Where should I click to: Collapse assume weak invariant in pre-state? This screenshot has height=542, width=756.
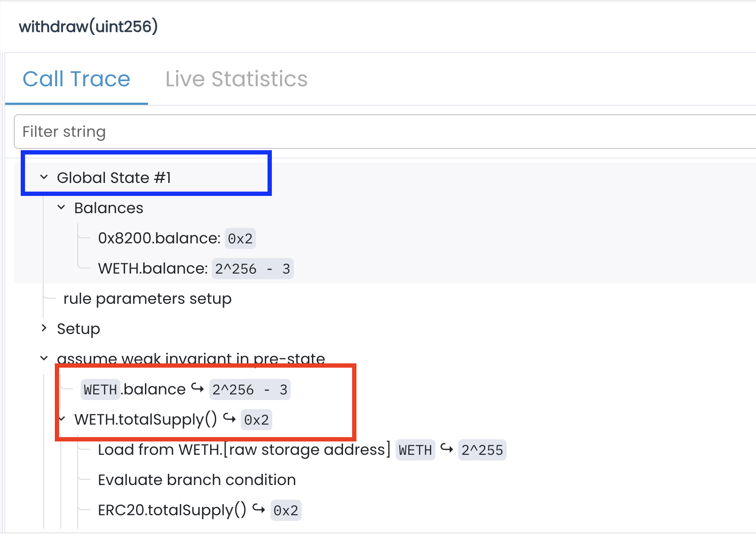point(44,359)
